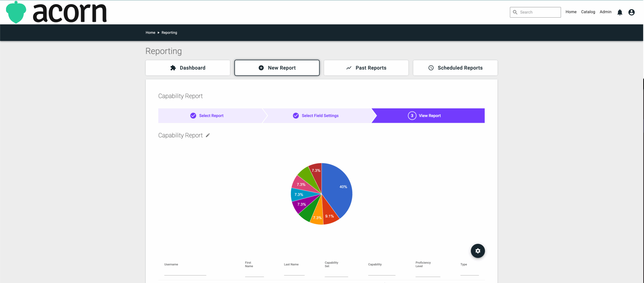The height and width of the screenshot is (283, 644).
Task: Click the top Search input box
Action: coord(538,12)
